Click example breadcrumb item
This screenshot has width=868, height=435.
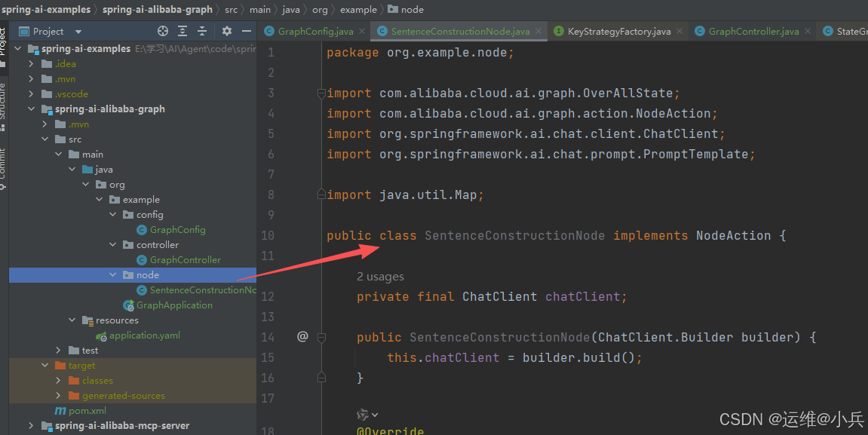click(358, 9)
